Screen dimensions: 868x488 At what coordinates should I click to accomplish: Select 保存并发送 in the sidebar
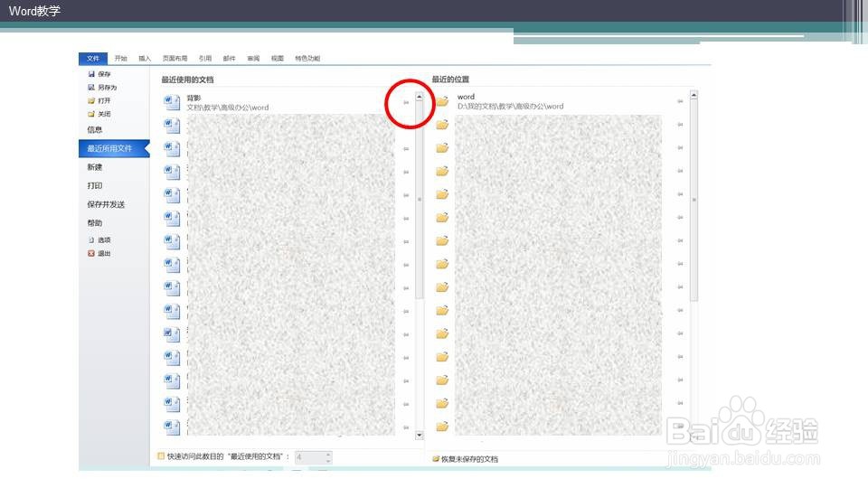pos(106,204)
